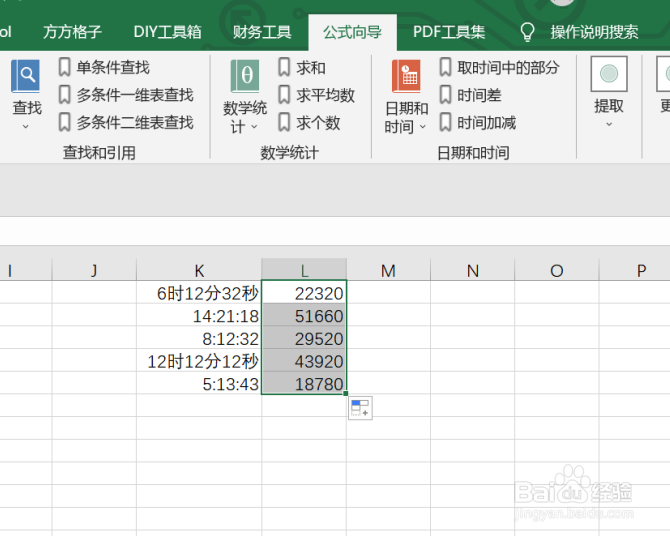
Task: Select cell containing 8:12:32
Action: pos(199,339)
